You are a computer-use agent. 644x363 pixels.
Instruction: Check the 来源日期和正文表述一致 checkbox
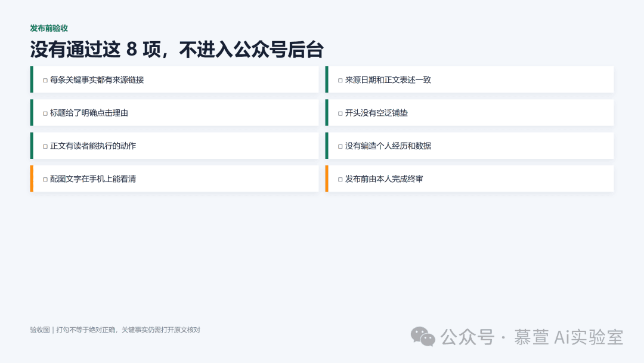(340, 80)
